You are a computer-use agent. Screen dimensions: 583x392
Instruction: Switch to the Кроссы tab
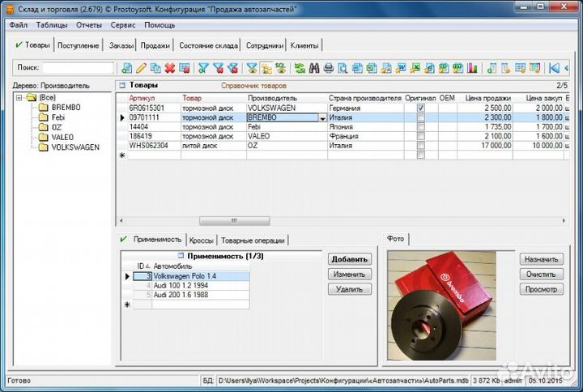coord(201,241)
